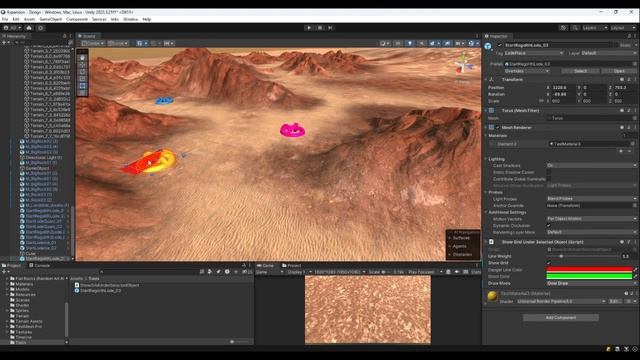Image resolution: width=640 pixels, height=360 pixels.
Task: Click the Hierarchy add (+) button
Action: pyautogui.click(x=5, y=42)
